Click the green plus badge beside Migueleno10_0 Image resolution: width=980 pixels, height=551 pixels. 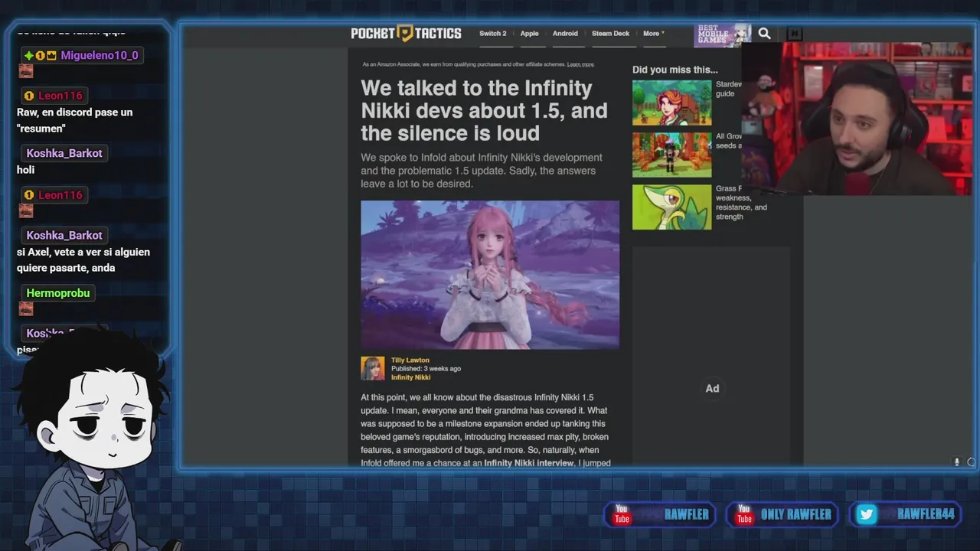[x=28, y=56]
